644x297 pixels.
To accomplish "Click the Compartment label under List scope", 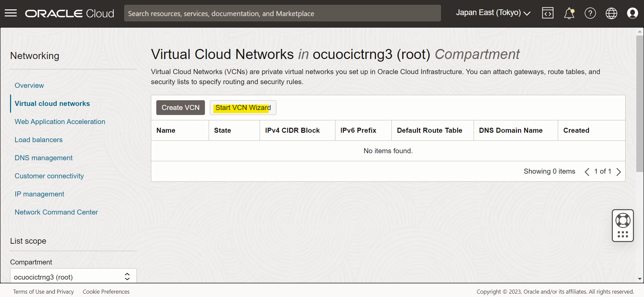I will (31, 262).
